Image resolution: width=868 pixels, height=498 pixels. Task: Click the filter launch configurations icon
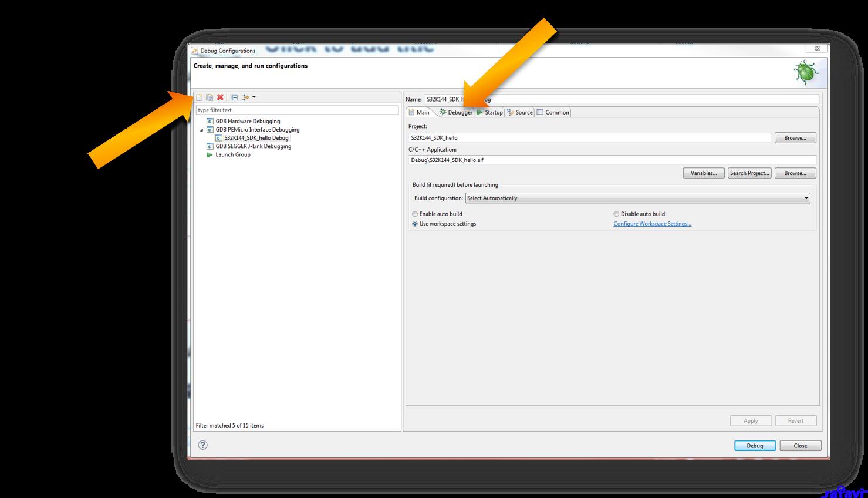coord(245,97)
